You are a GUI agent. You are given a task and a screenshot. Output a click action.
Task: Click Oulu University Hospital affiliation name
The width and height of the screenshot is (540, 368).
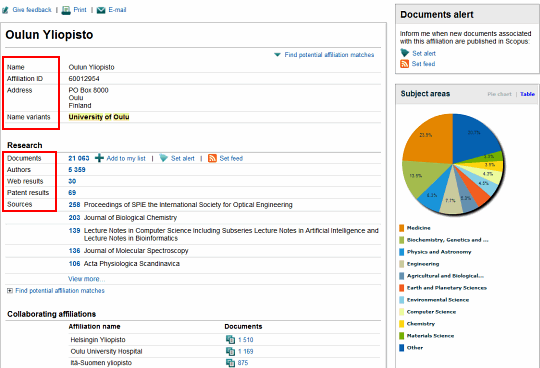coord(106,351)
